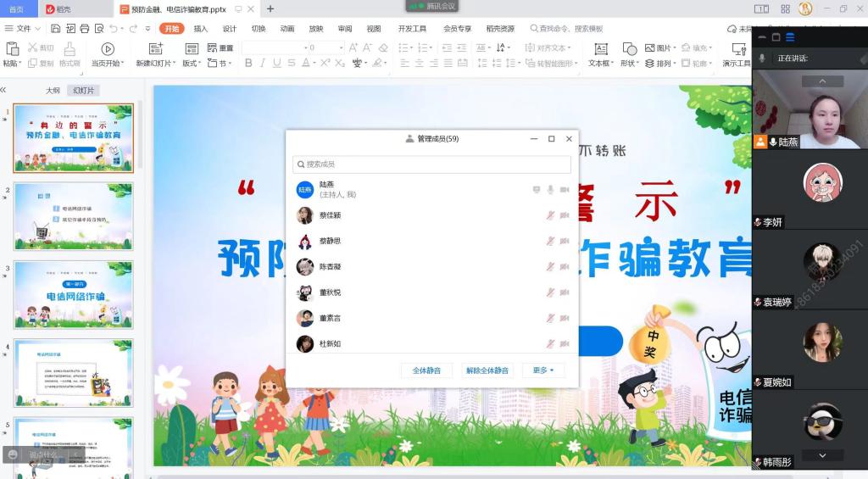
Task: Toggle microphone for 蔡佳颖 in member list
Action: [550, 216]
